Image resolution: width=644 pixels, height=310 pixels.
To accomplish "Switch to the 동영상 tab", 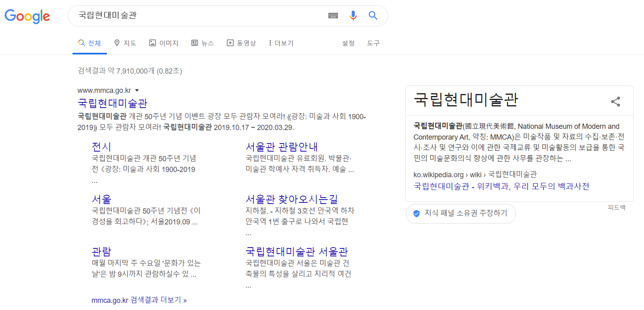I will 241,43.
